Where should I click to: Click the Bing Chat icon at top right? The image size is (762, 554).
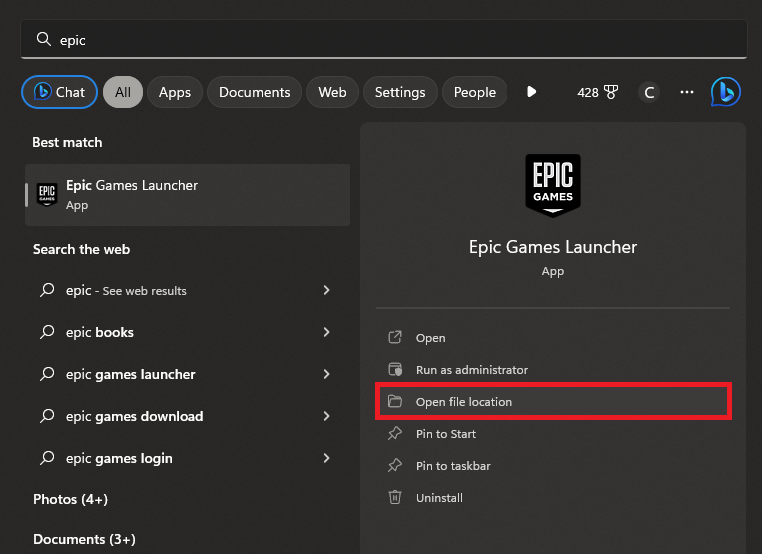pos(725,92)
